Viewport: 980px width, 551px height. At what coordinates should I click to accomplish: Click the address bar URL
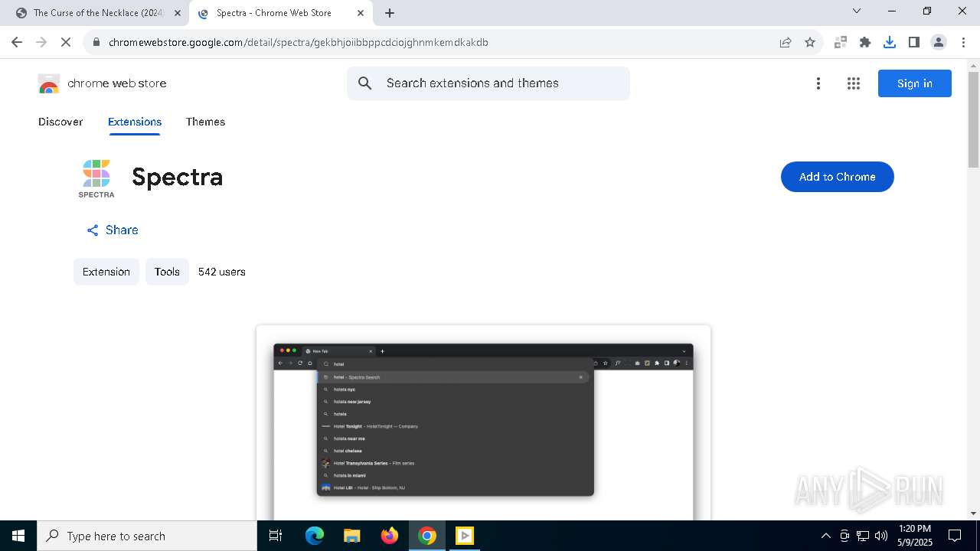click(x=299, y=42)
